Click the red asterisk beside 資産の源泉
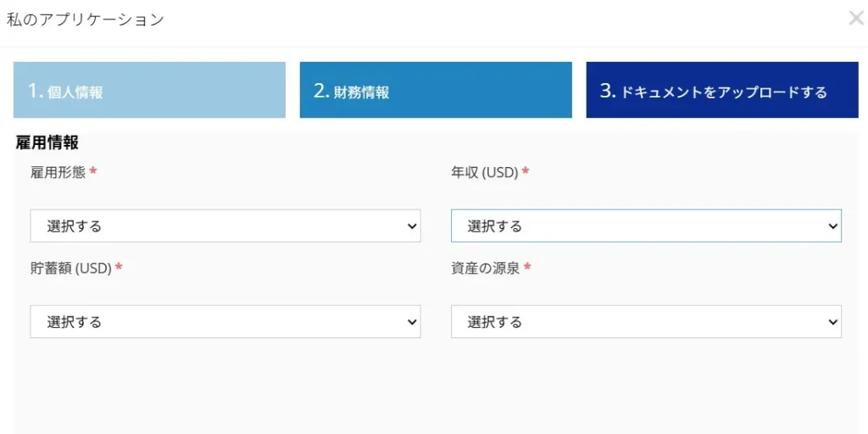This screenshot has height=434, width=868. (527, 267)
